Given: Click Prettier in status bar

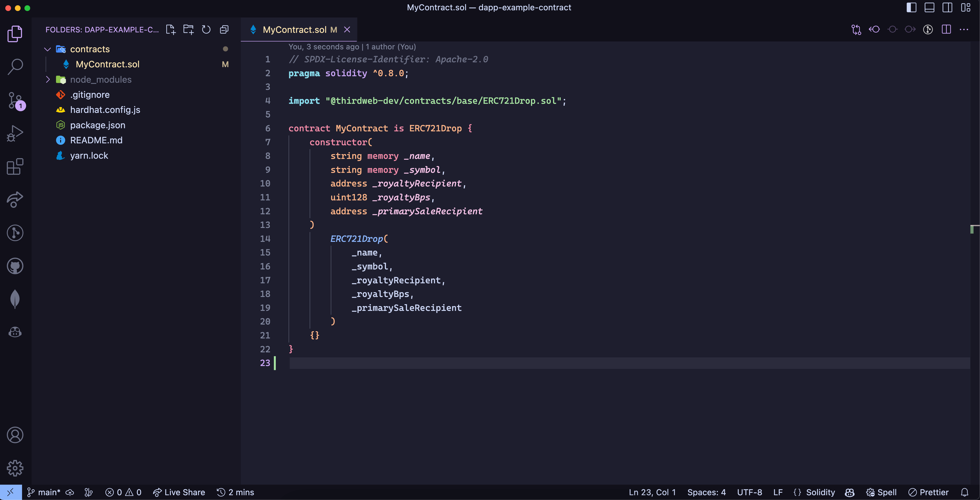Looking at the screenshot, I should pyautogui.click(x=929, y=492).
